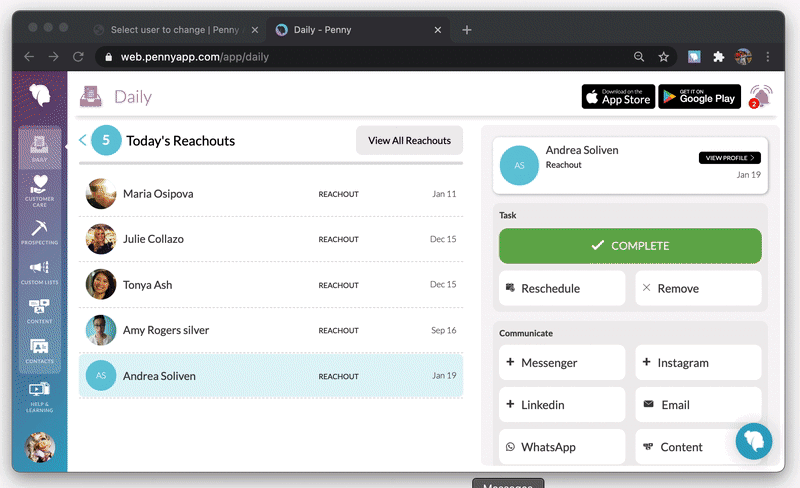Viewport: 800px width, 488px height.
Task: Click the Jan 11 date for Maria Osipova
Action: (444, 194)
